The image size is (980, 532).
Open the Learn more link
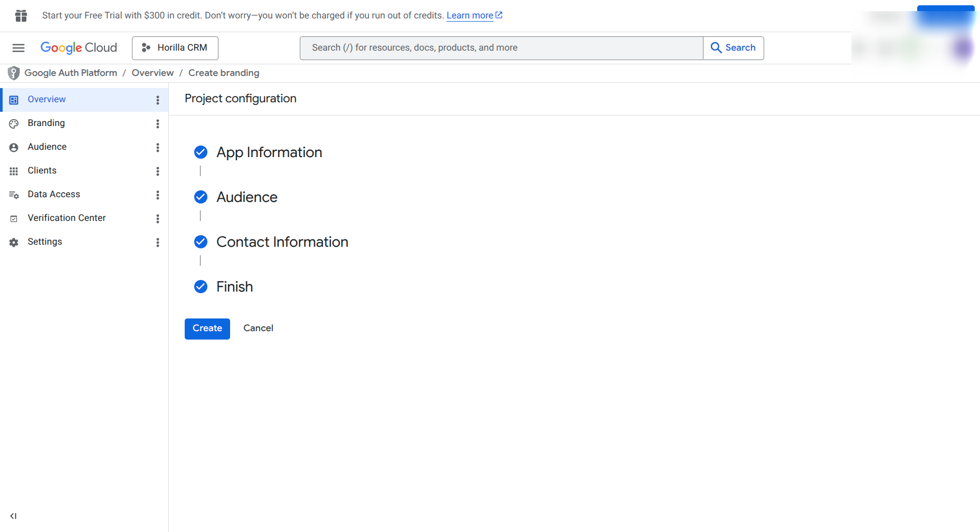click(474, 16)
